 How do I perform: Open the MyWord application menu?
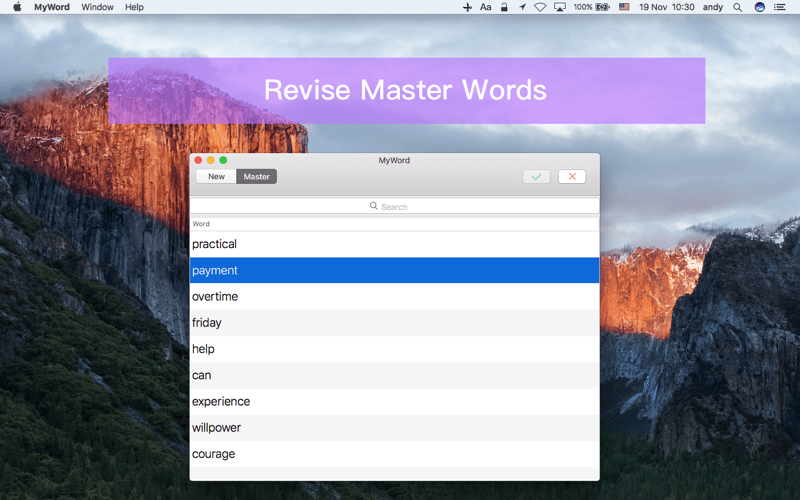[x=52, y=7]
